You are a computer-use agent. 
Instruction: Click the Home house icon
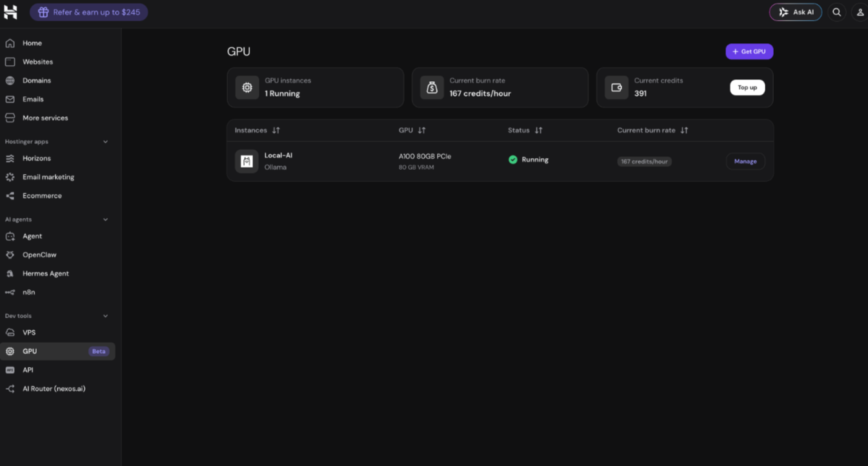(x=10, y=43)
